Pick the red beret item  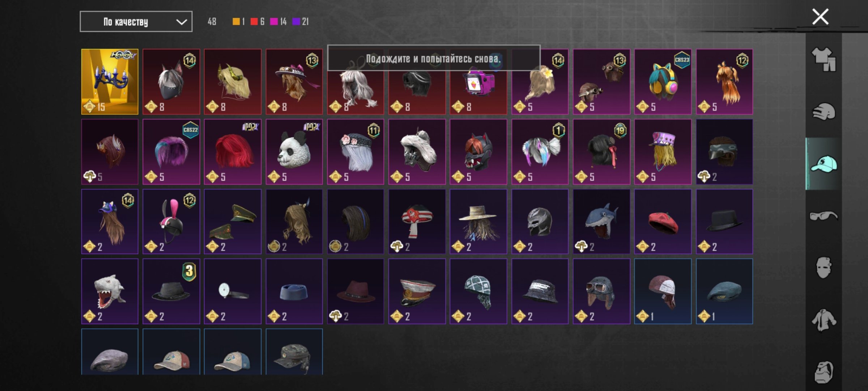coord(663,222)
